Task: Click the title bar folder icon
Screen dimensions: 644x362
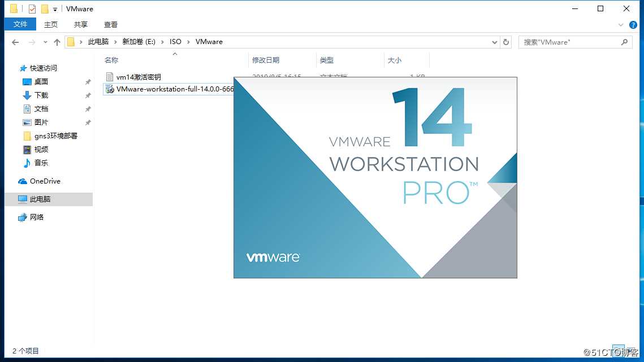Action: 14,8
